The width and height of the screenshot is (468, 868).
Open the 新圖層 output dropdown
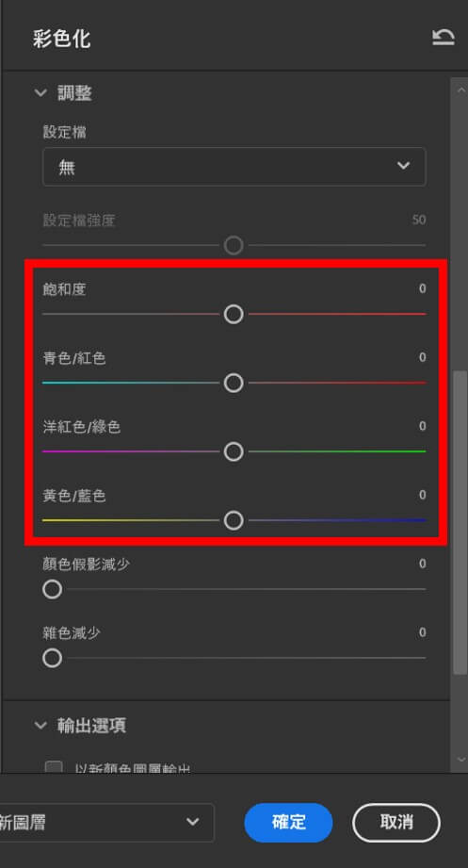(x=105, y=823)
